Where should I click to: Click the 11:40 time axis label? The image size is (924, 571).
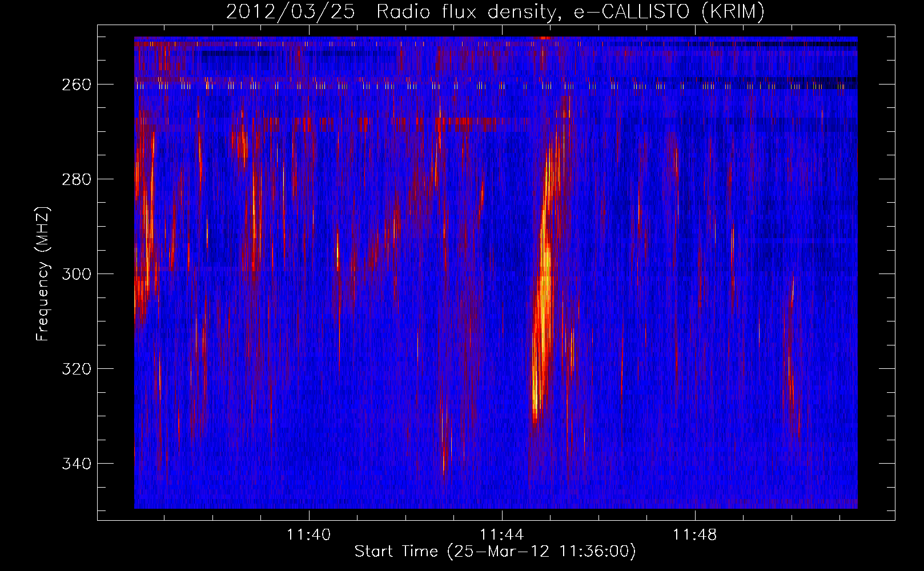coord(308,535)
